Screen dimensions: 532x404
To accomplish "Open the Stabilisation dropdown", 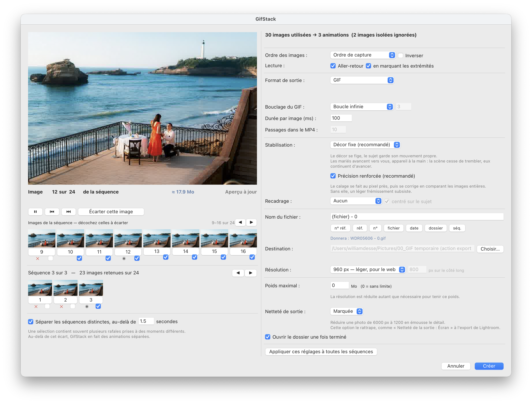I will (x=365, y=145).
